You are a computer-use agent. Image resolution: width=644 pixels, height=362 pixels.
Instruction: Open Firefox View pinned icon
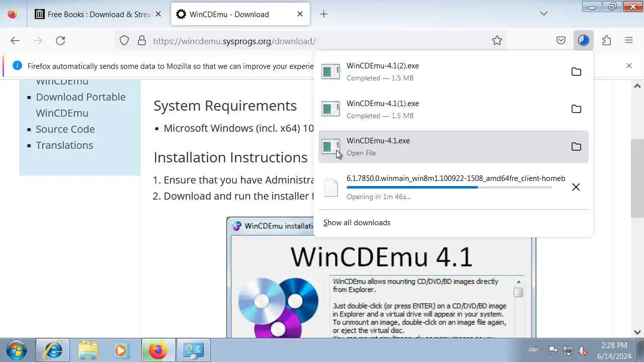pos(13,14)
